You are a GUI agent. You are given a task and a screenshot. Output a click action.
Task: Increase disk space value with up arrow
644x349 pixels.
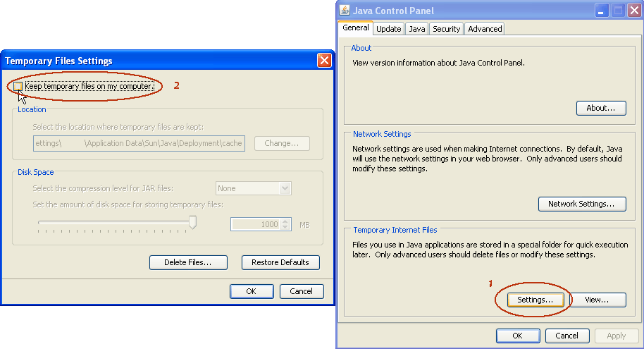pos(285,221)
